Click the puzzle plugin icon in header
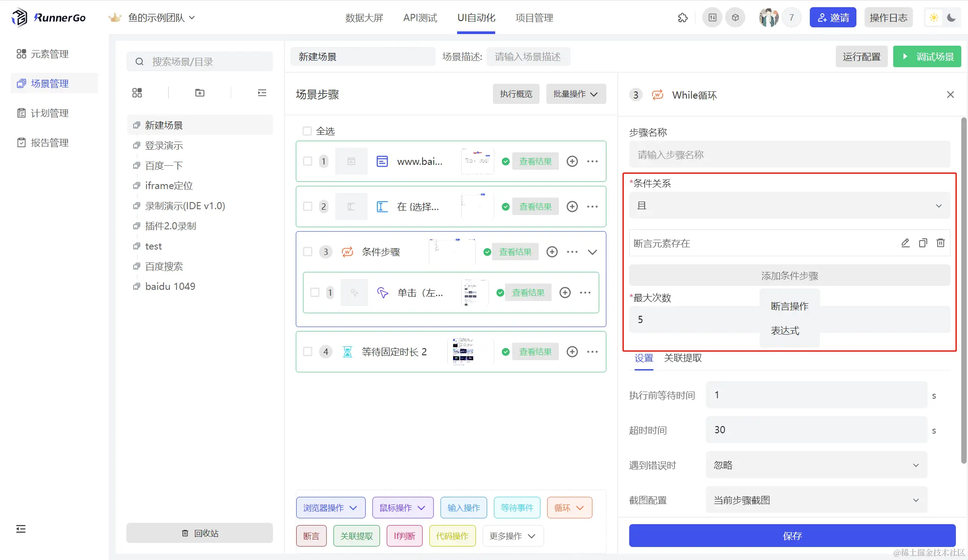This screenshot has height=560, width=968. pos(683,18)
